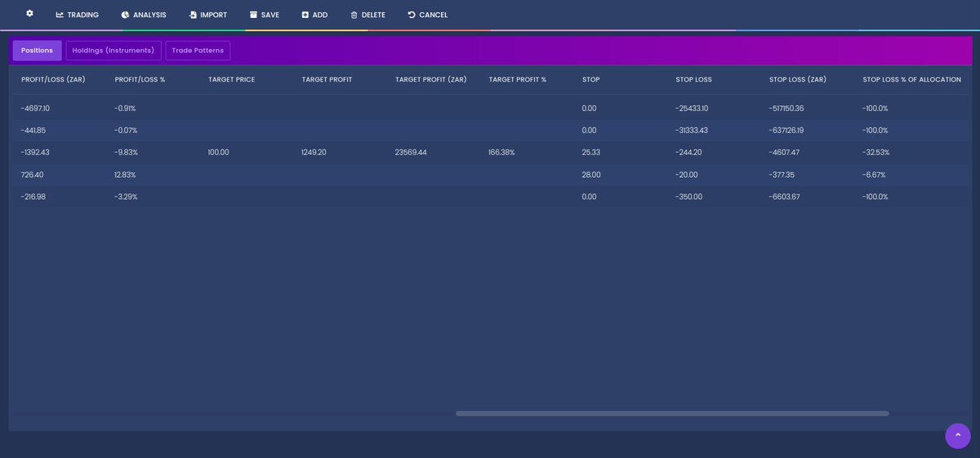Select the -4697.10 profit/loss cell
This screenshot has height=458, width=980.
pyautogui.click(x=35, y=109)
